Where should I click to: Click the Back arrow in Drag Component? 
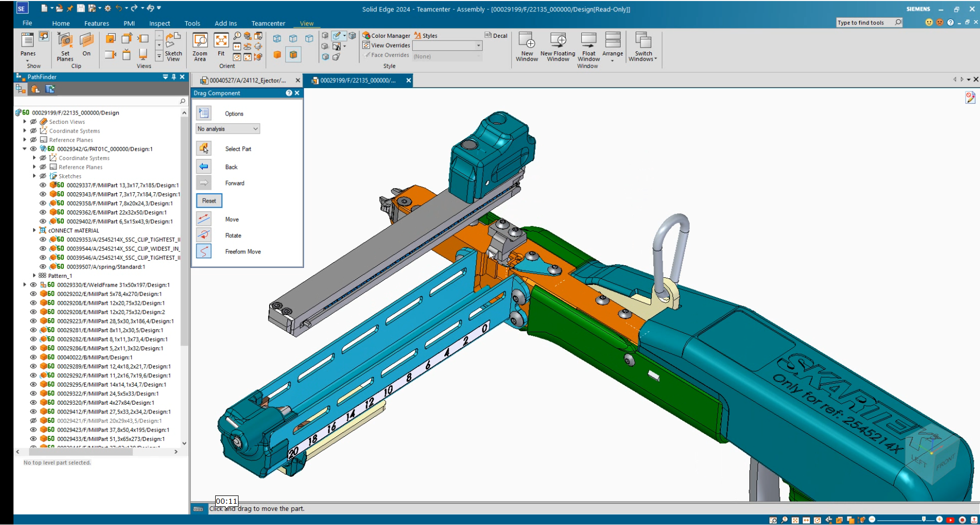(x=204, y=166)
